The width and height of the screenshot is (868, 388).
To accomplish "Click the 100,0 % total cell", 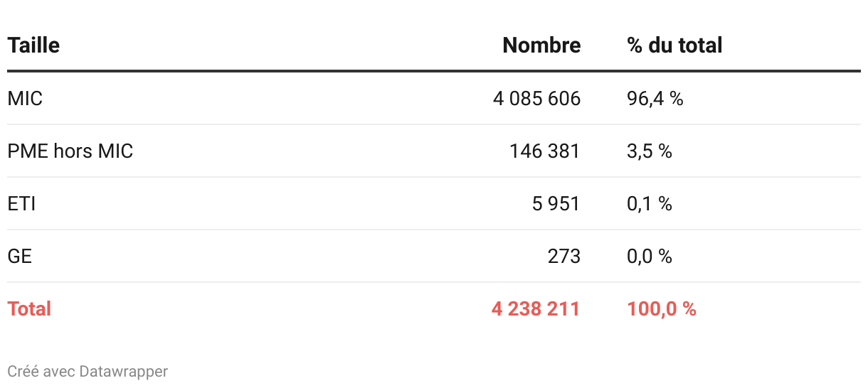I will [x=662, y=309].
